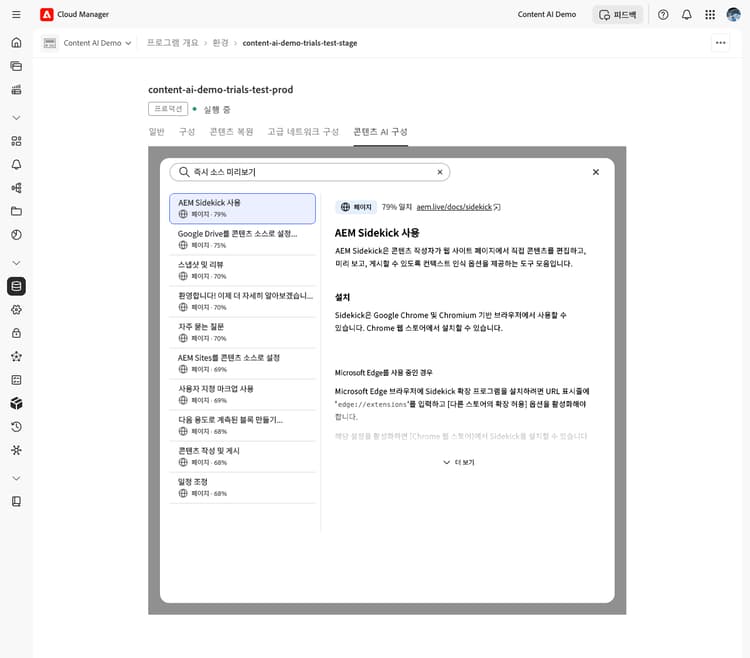This screenshot has height=658, width=750.
Task: Select the AEM Sites를 콘텐츠 소스로 설정 result
Action: (242, 363)
